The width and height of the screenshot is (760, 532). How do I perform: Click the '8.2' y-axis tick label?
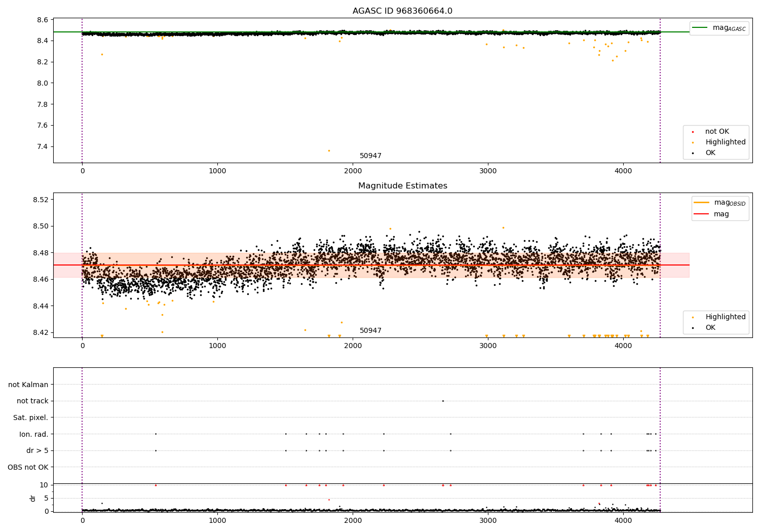click(43, 62)
